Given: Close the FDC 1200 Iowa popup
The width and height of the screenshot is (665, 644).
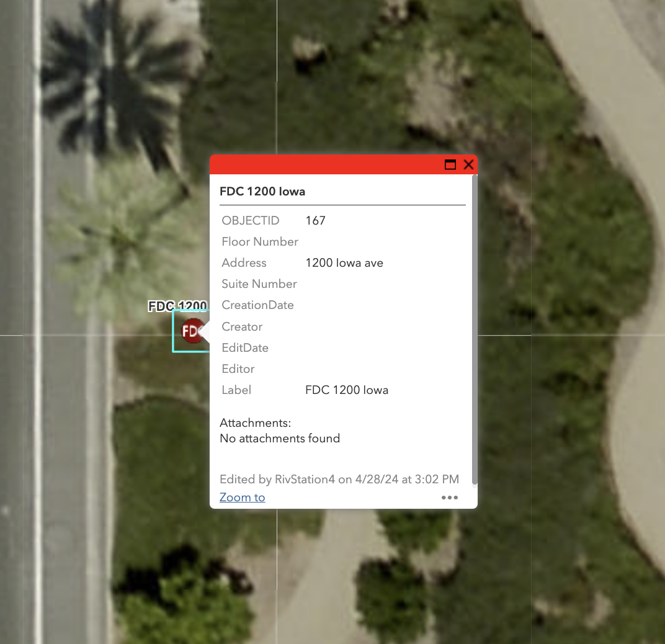Looking at the screenshot, I should click(x=468, y=164).
